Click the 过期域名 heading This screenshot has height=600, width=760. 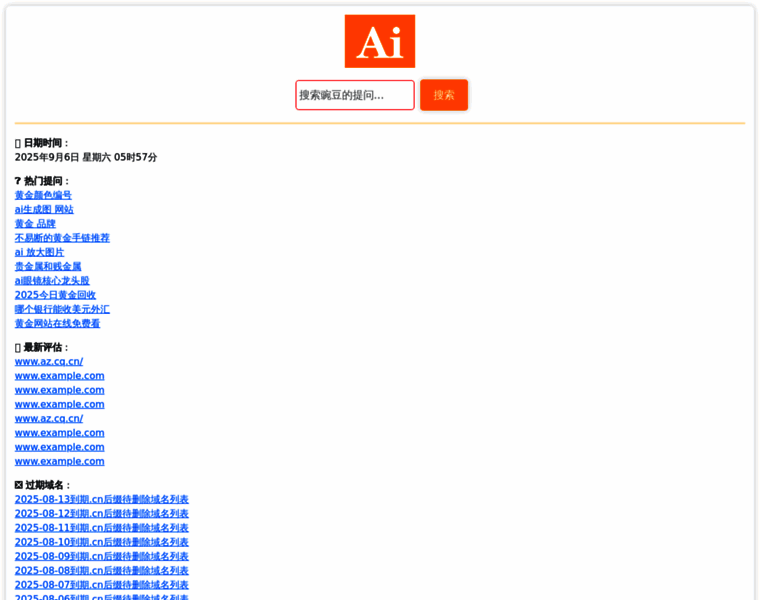(43, 485)
